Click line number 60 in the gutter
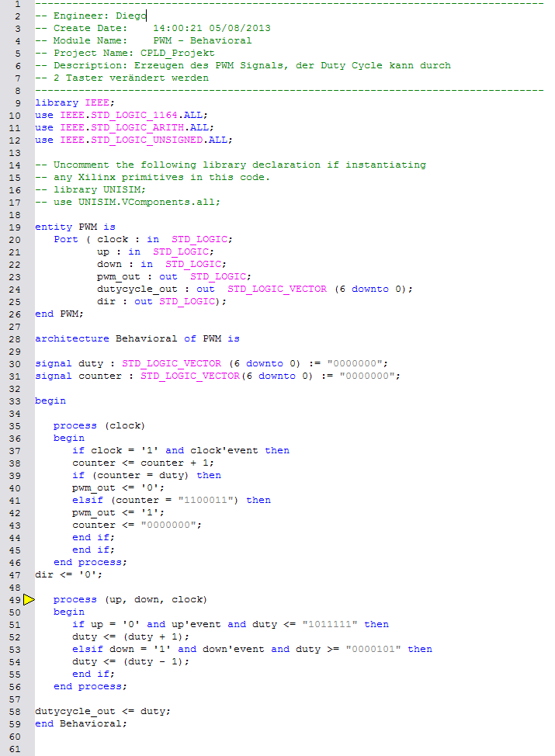The image size is (555, 756). 15,737
